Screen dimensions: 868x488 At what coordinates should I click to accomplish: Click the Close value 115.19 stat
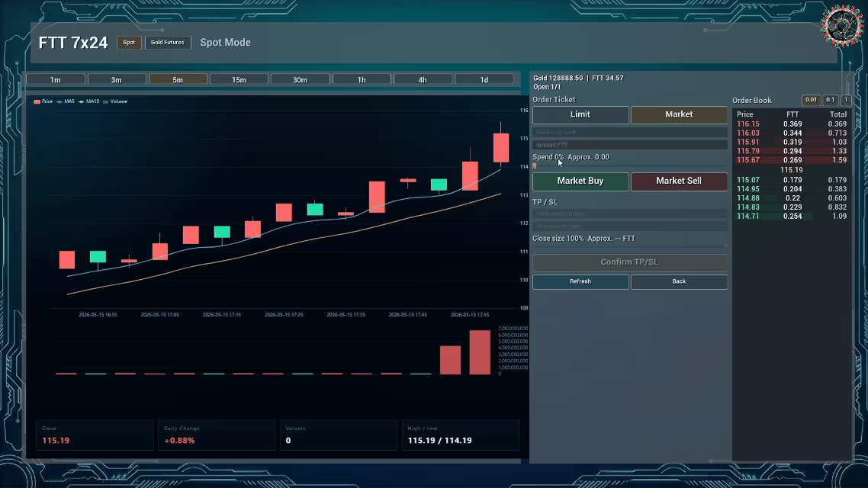(x=56, y=441)
